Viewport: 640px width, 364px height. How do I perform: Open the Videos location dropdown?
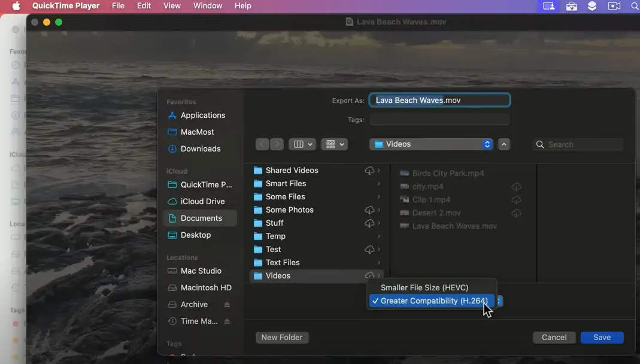pos(431,144)
